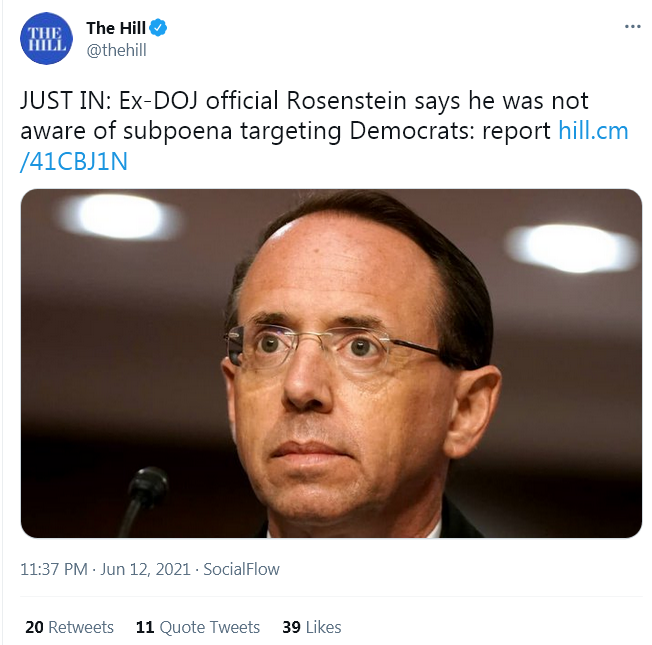Follow the hill.cm article link
The width and height of the screenshot is (652, 645).
[x=593, y=131]
